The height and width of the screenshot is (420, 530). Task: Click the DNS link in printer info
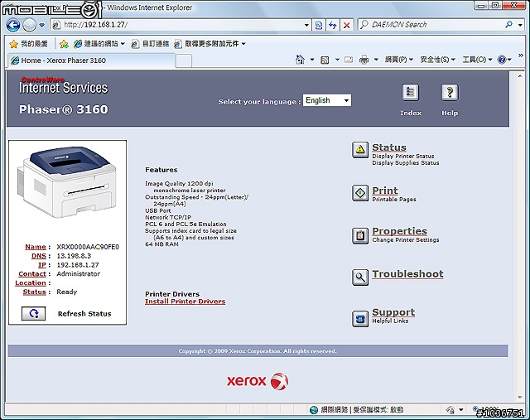pyautogui.click(x=39, y=256)
